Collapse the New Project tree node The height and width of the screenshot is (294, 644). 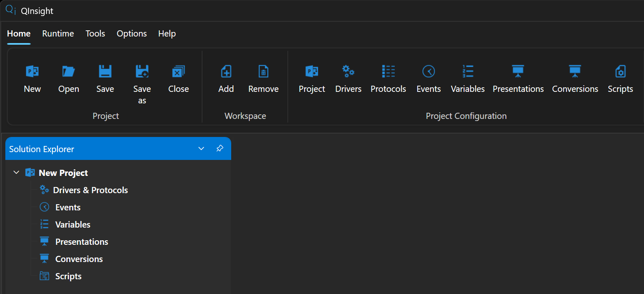click(16, 173)
